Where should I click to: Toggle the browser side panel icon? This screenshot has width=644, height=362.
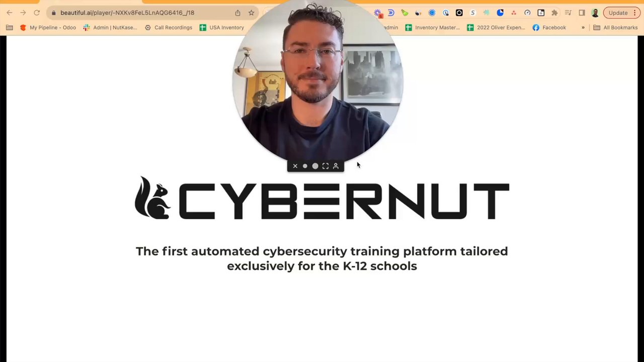[x=582, y=13]
